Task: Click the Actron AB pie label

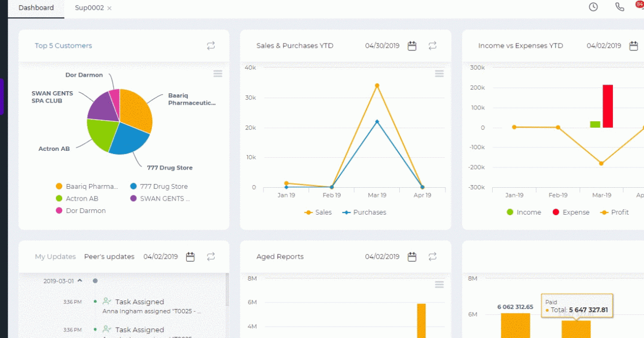Action: [54, 149]
